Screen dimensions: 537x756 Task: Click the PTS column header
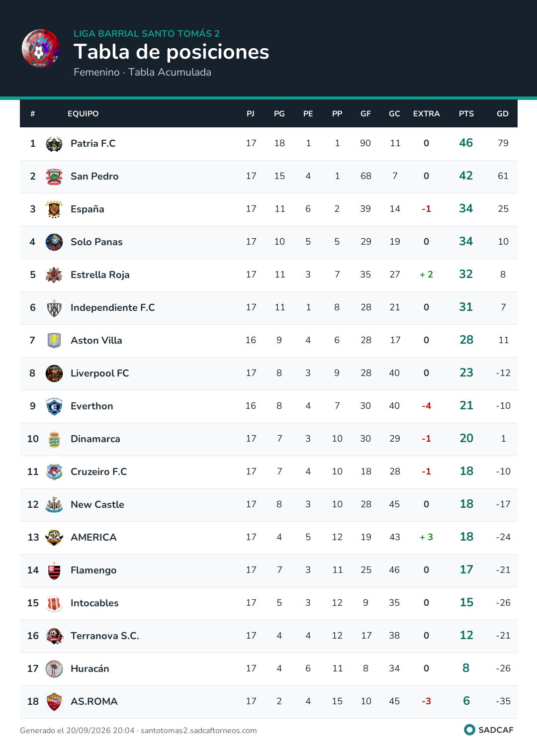466,114
